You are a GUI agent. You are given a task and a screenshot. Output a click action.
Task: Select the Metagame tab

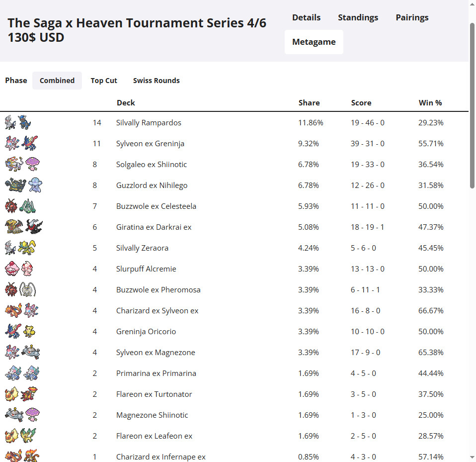(x=314, y=42)
